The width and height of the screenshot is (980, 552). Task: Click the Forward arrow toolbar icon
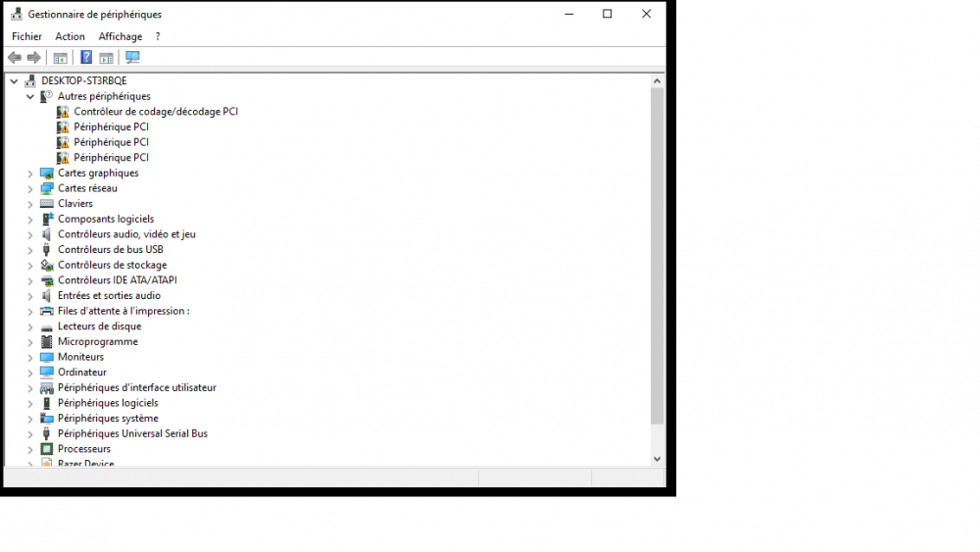(33, 58)
